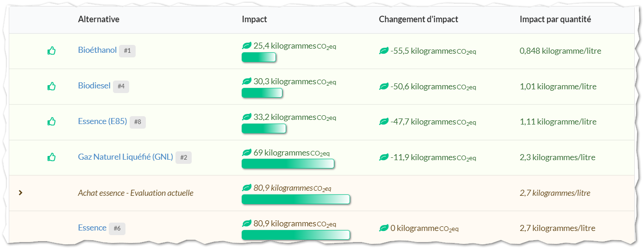Click the Impact par quantité column header

[x=555, y=19]
